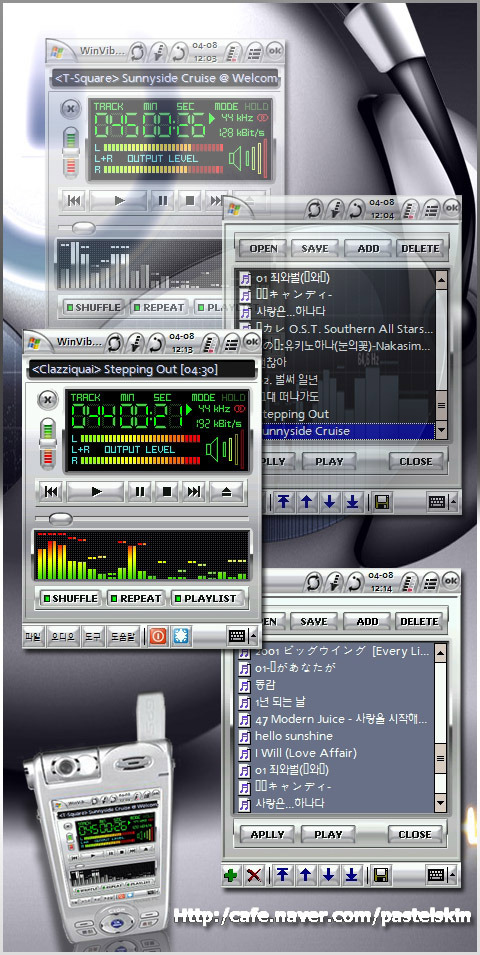Expand input method arrow in 12:14 playlist window
This screenshot has width=480, height=955.
[453, 875]
